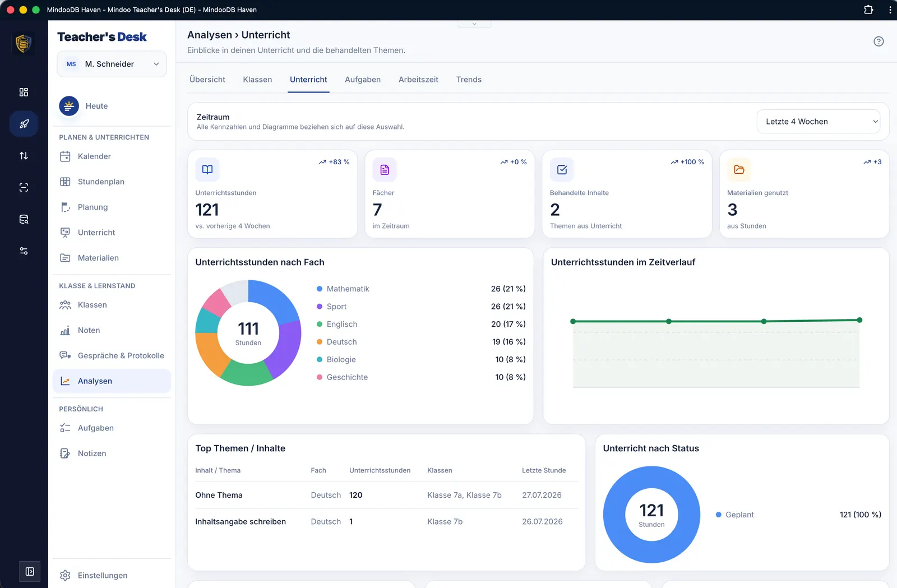897x588 pixels.
Task: Click the rocket icon in left rail
Action: pyautogui.click(x=24, y=124)
